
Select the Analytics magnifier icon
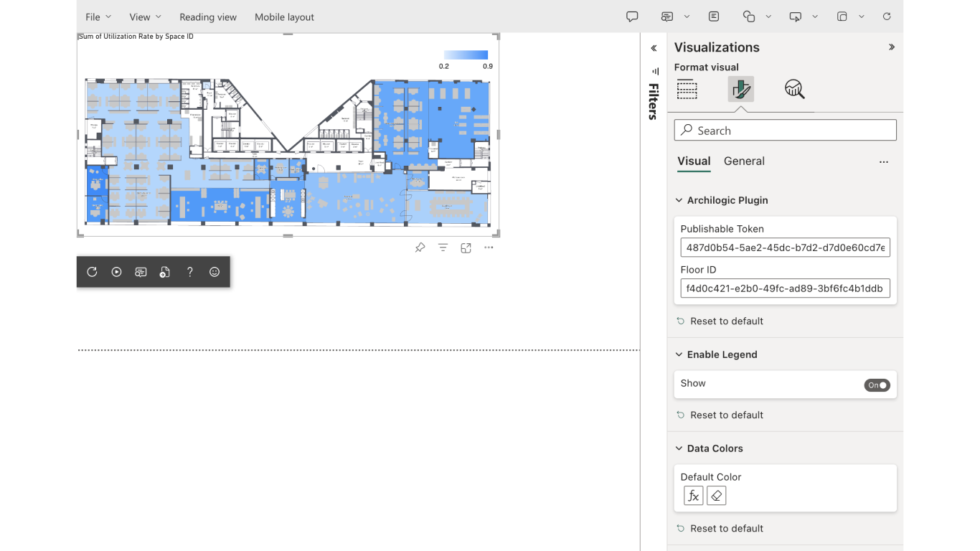pos(794,89)
